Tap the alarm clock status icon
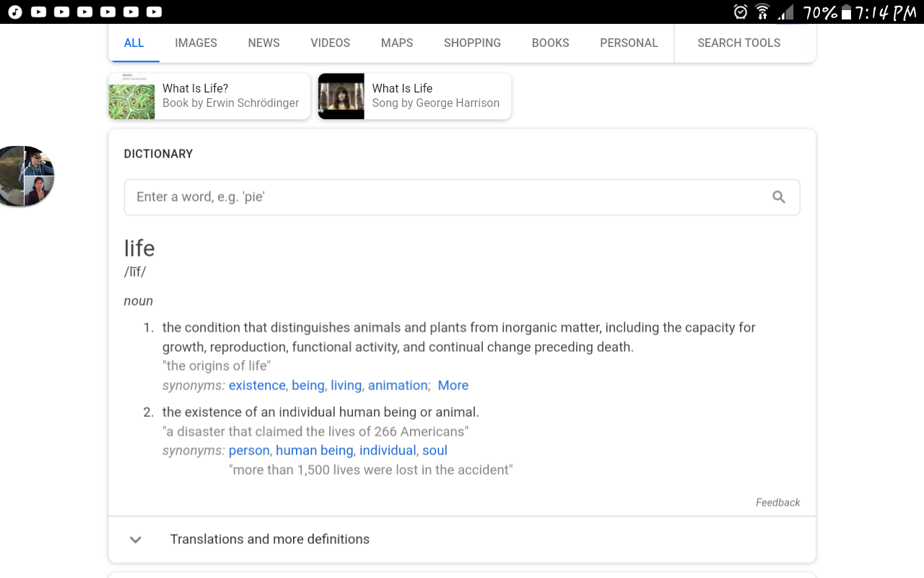The height and width of the screenshot is (578, 924). [x=741, y=12]
